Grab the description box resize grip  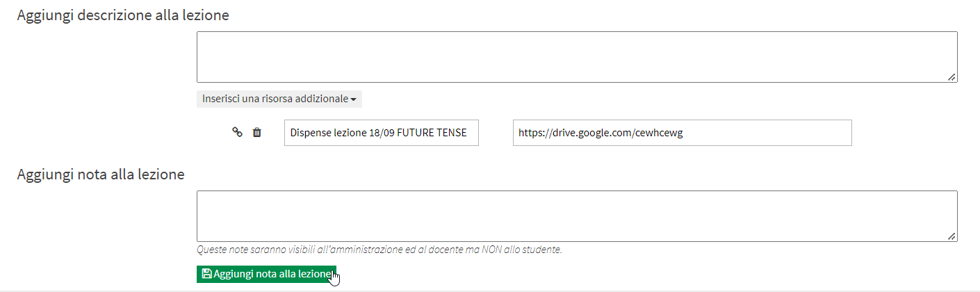click(x=952, y=77)
